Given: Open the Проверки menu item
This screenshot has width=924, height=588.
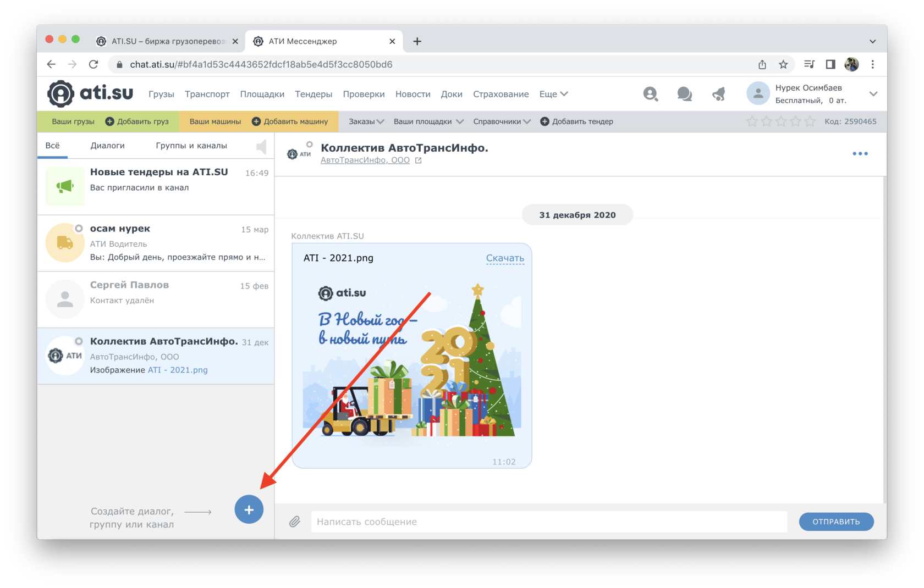Looking at the screenshot, I should 364,94.
